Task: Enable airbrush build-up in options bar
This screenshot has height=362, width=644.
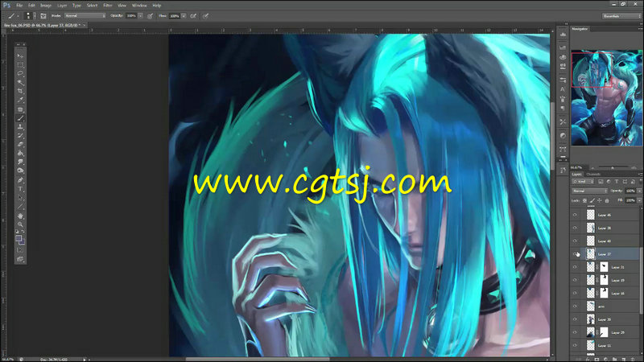Action: pos(193,16)
